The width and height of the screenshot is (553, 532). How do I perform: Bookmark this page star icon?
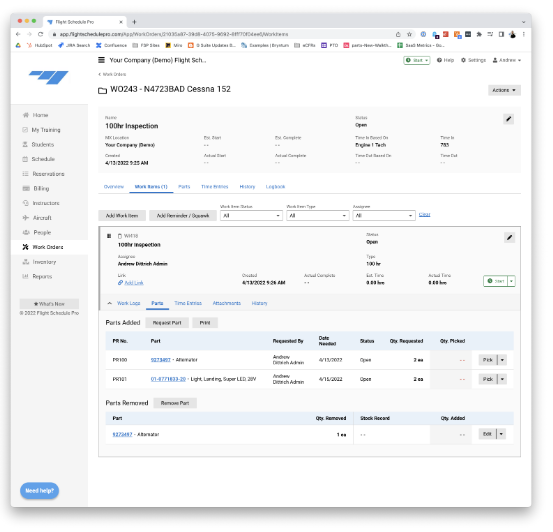click(409, 34)
